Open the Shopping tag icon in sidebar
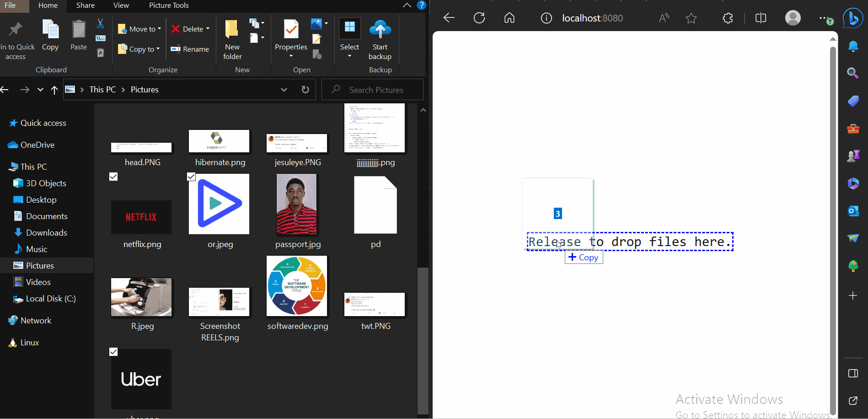868x419 pixels. [x=853, y=101]
